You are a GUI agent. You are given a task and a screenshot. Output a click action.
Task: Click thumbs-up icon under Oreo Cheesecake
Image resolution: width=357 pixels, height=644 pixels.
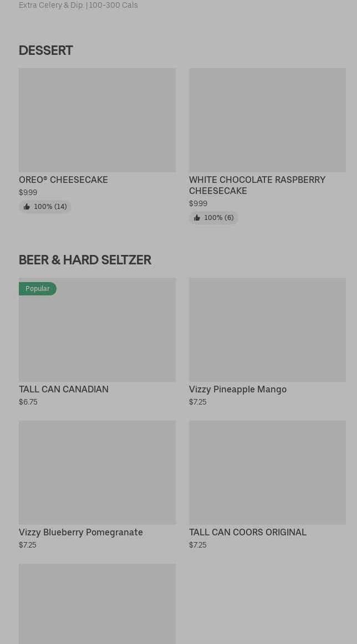[27, 207]
